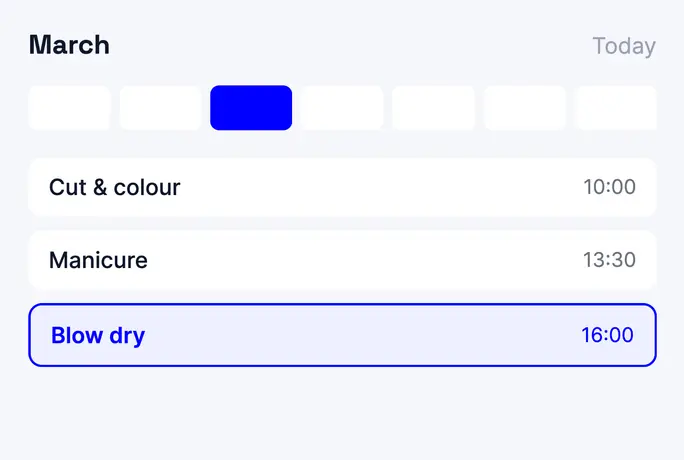Open the Cut & colour appointment row

coord(342,187)
